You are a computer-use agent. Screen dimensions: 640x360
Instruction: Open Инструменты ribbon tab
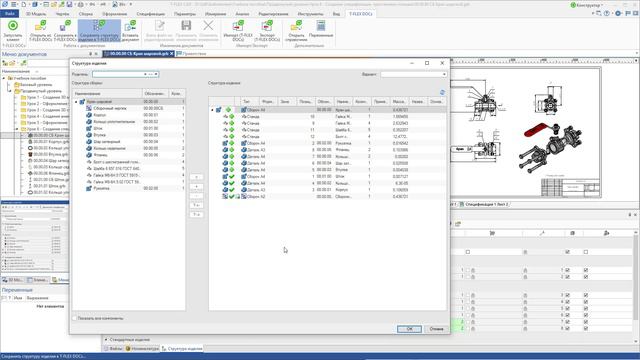pyautogui.click(x=310, y=14)
